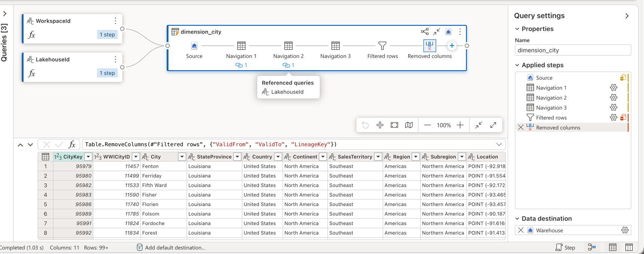Toggle the Step script view
This screenshot has height=254, width=644.
pos(565,247)
